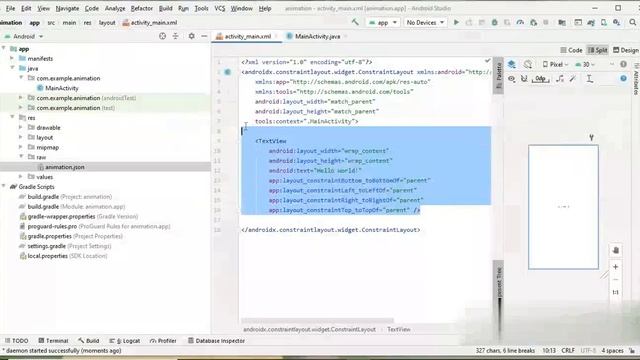Expand the values folder

(20, 177)
